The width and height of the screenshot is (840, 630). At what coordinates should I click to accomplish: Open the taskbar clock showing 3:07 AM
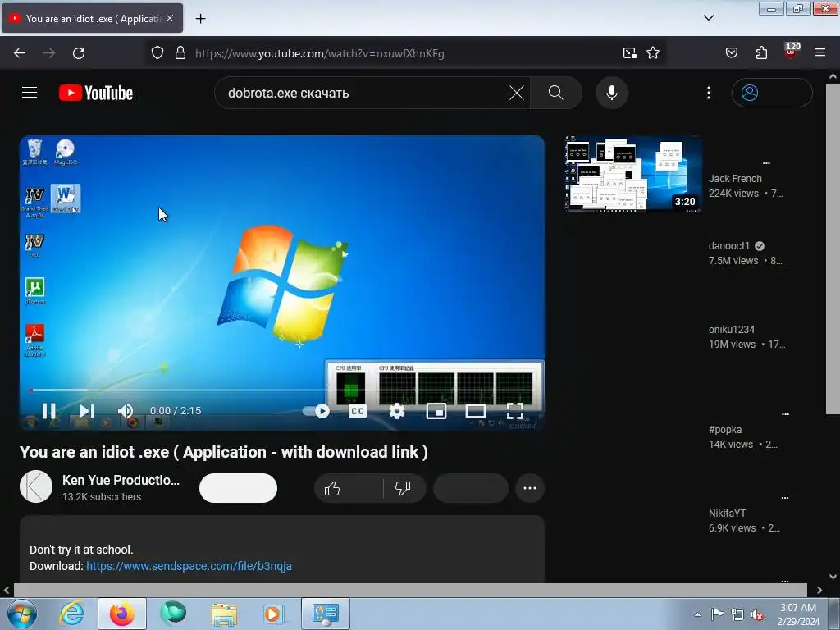tap(798, 614)
